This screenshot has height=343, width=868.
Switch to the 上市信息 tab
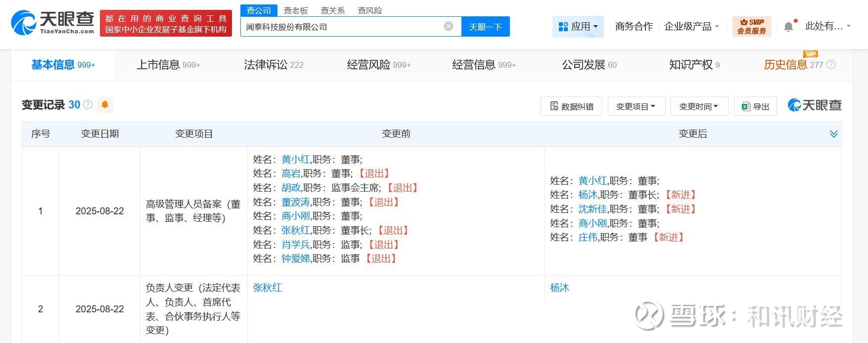168,65
